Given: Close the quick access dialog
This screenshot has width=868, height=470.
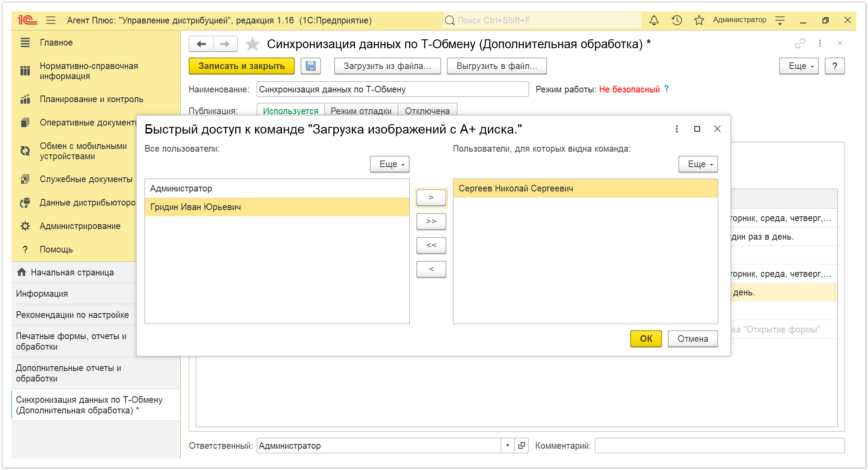Looking at the screenshot, I should click(717, 129).
